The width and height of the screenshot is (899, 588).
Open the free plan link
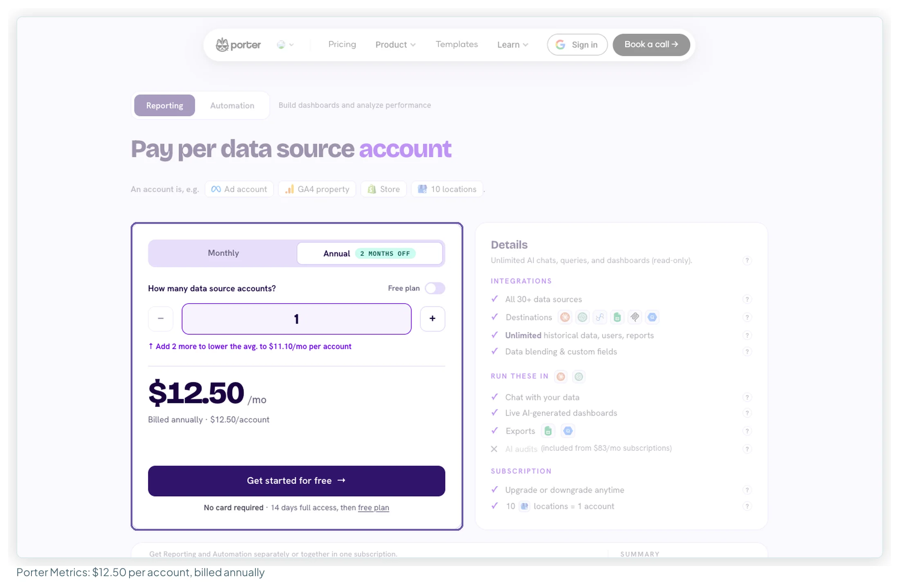tap(373, 508)
